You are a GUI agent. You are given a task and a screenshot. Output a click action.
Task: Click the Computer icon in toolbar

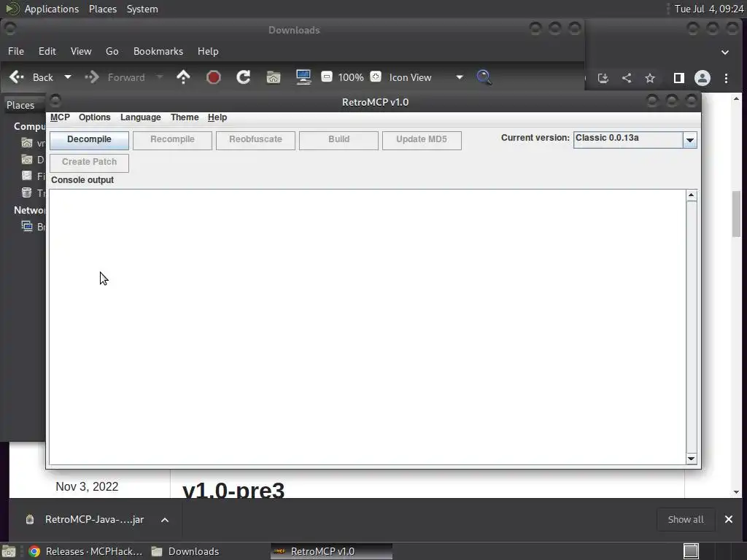click(303, 77)
